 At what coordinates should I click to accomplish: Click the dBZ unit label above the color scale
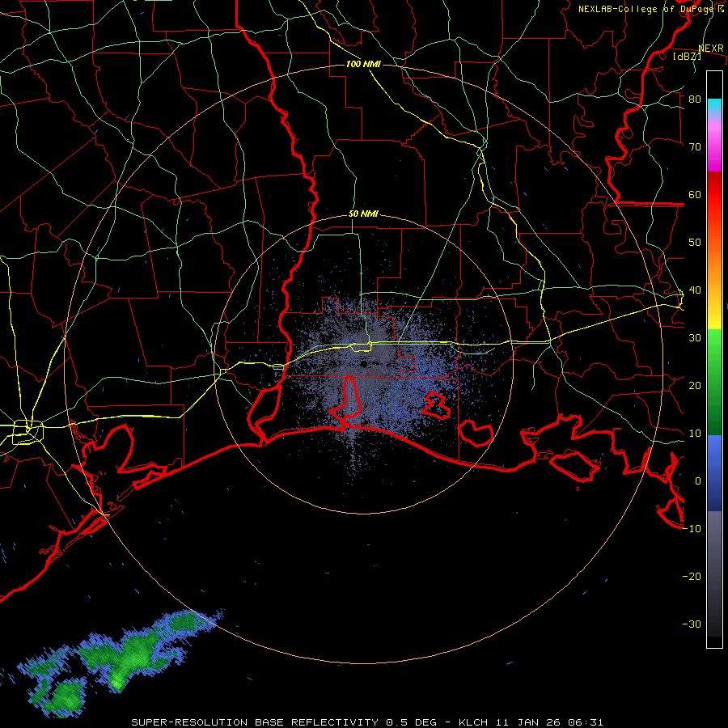click(x=687, y=56)
